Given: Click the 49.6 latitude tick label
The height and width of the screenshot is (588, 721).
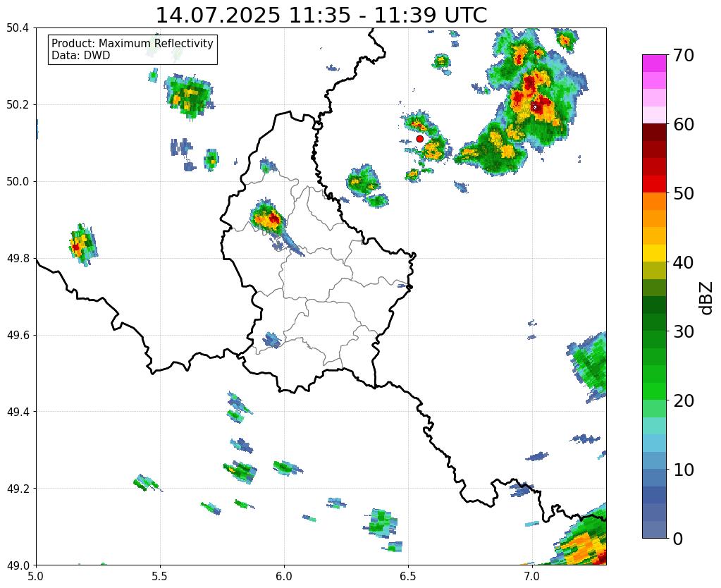Looking at the screenshot, I should [18, 335].
